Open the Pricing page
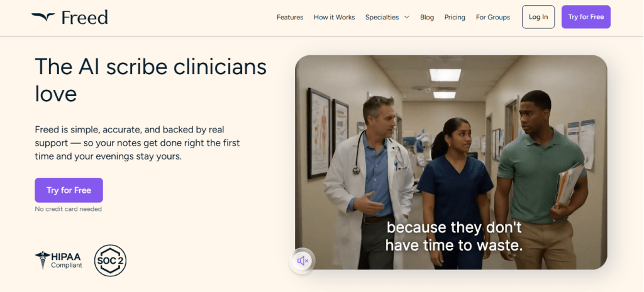 [x=455, y=18]
